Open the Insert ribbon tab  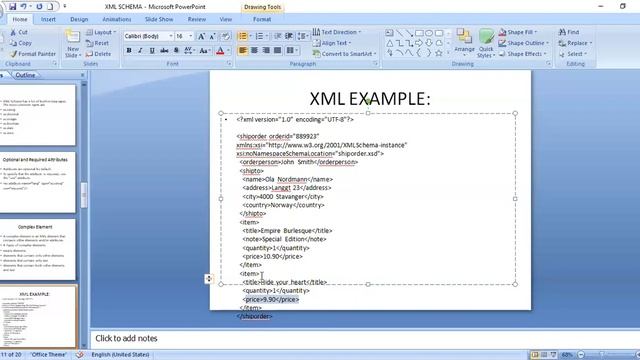(x=48, y=19)
